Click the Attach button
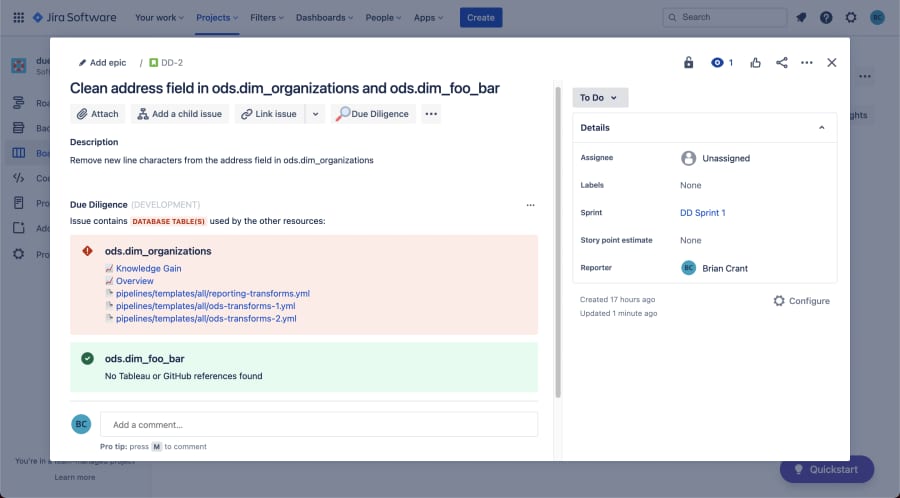900x498 pixels. pos(98,114)
